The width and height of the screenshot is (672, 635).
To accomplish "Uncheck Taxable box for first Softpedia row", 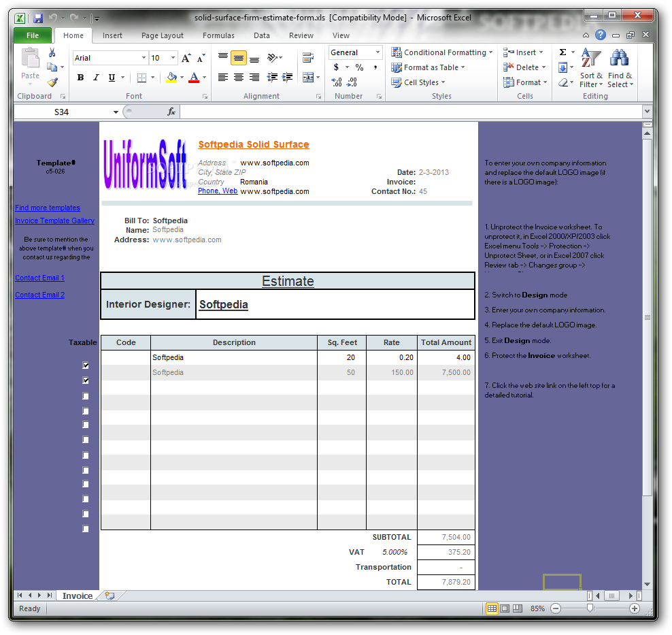I will tap(86, 365).
